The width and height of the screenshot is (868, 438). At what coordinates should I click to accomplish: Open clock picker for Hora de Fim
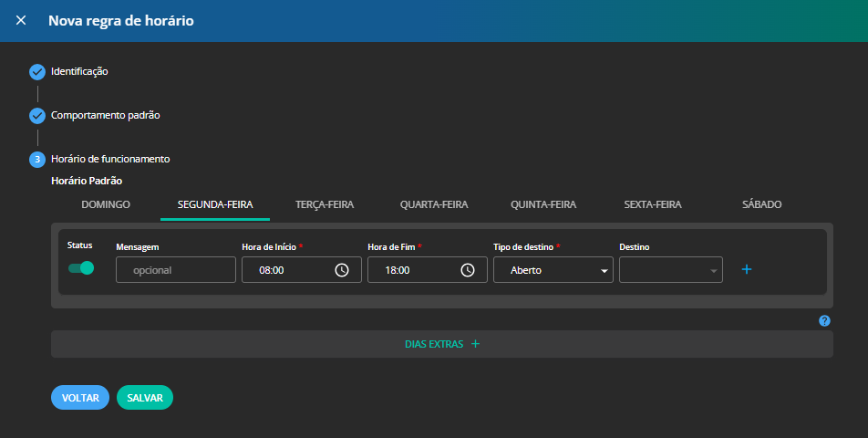coord(468,270)
